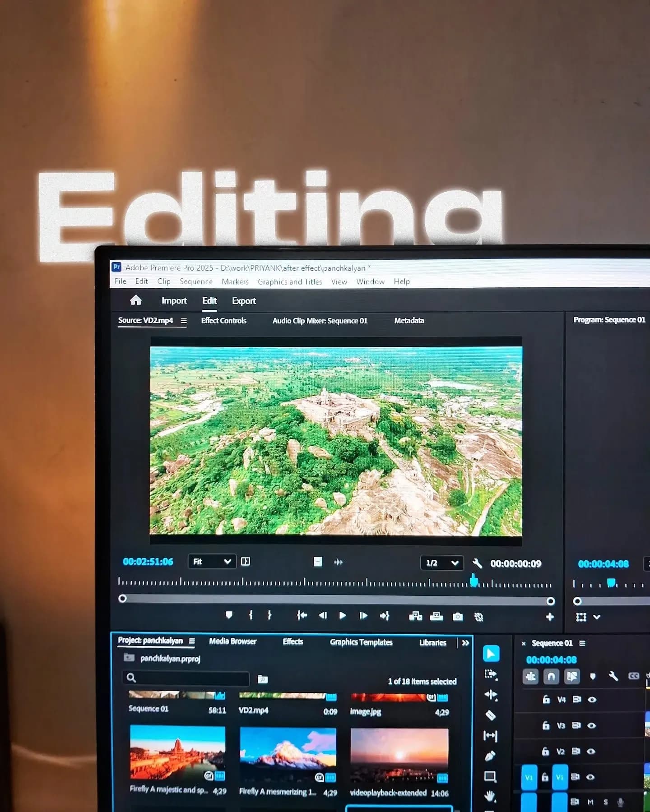Open the 1/2 playback resolution dropdown

pyautogui.click(x=442, y=563)
